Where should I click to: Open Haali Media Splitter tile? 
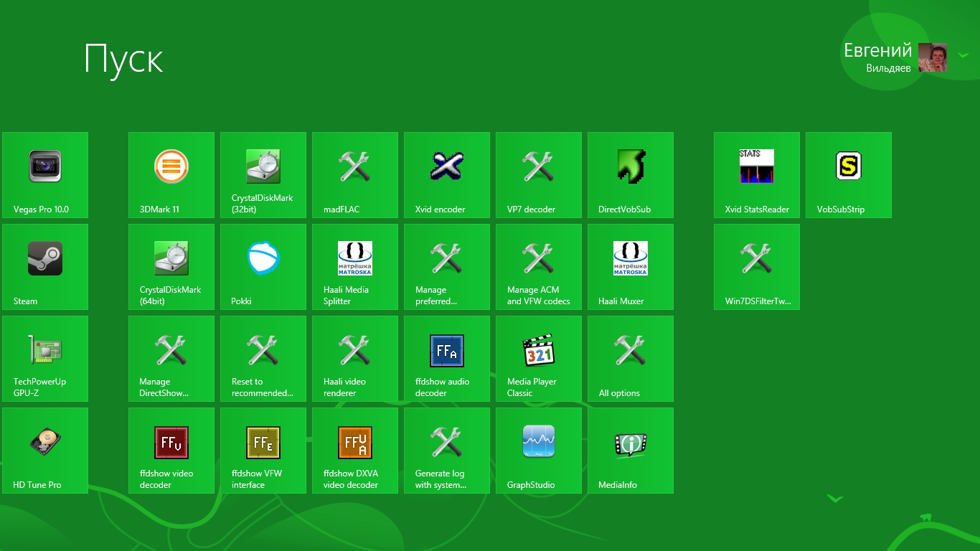coord(355,267)
